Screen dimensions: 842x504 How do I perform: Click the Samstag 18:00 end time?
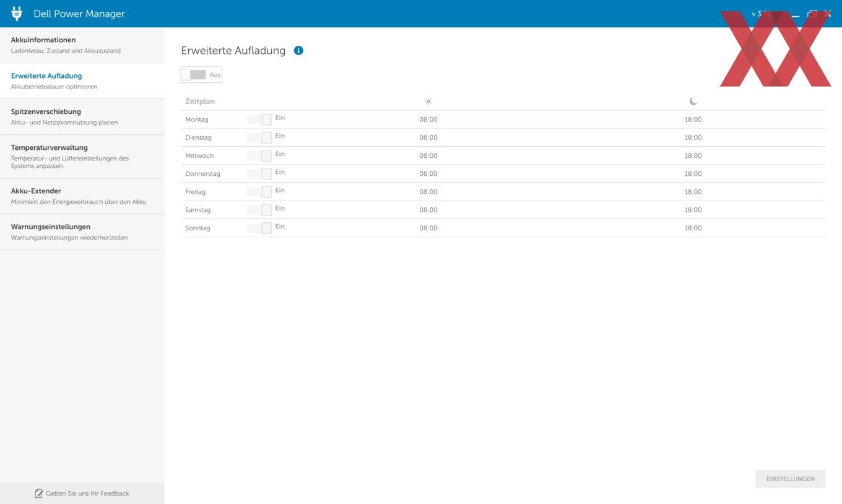[693, 210]
